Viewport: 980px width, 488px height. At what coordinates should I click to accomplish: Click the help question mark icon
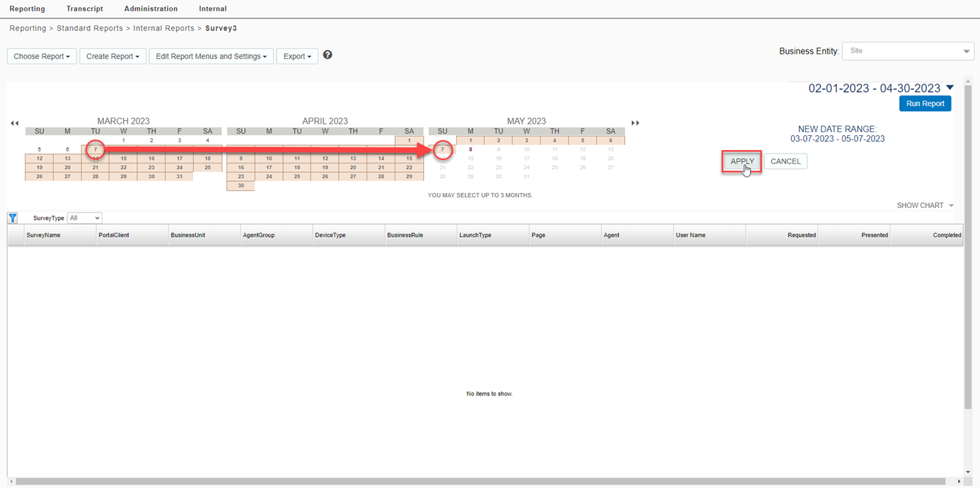tap(328, 55)
